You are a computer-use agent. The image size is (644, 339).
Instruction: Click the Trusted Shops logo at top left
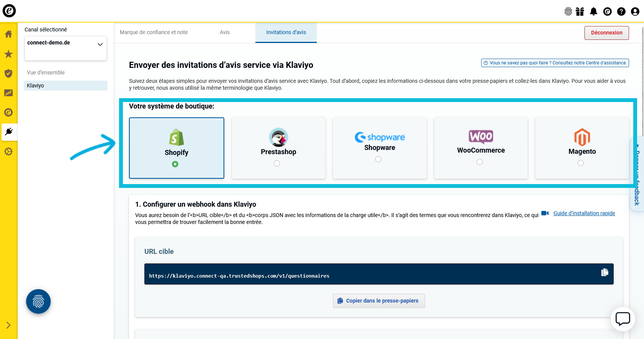[9, 11]
